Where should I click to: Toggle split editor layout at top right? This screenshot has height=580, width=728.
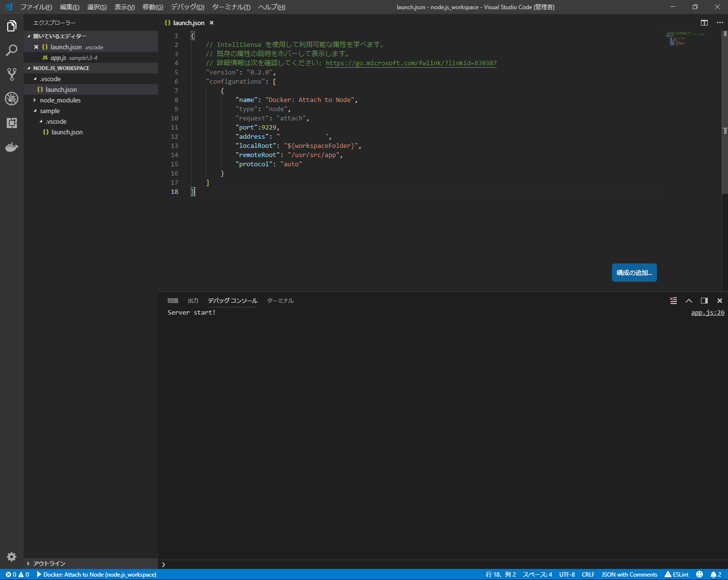click(704, 23)
